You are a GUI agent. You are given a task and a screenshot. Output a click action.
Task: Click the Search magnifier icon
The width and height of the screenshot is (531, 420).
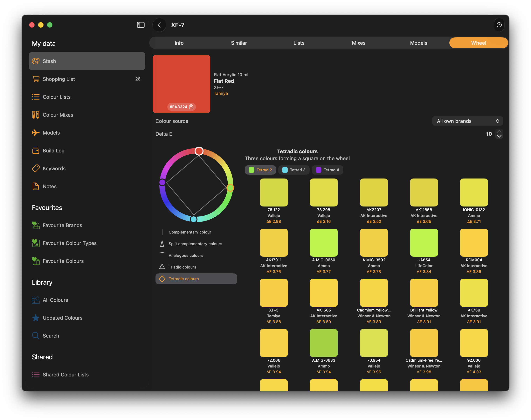[x=36, y=336]
